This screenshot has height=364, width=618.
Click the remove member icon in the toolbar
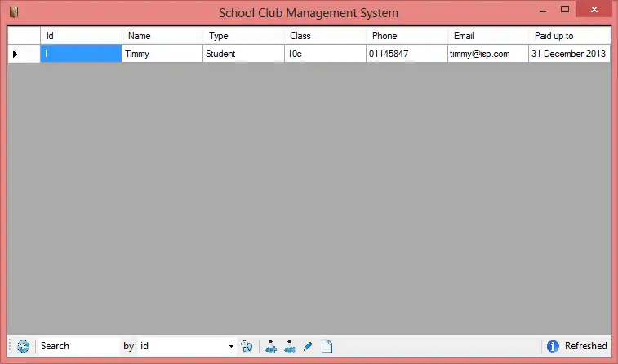point(290,346)
